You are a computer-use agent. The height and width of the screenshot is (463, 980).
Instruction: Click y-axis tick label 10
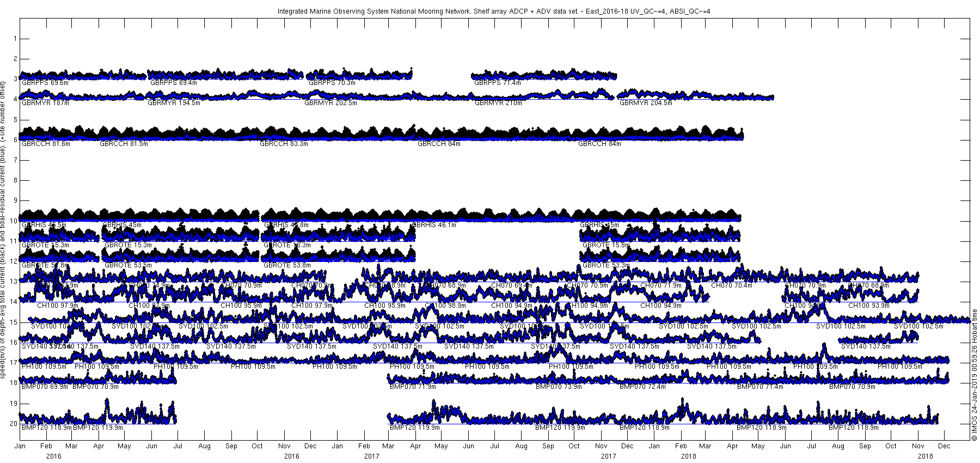(x=13, y=221)
